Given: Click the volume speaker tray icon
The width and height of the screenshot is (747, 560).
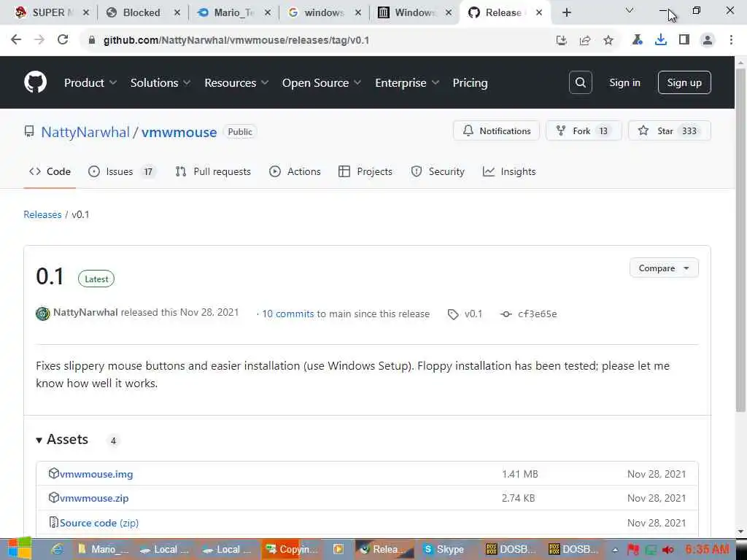Looking at the screenshot, I should tap(667, 550).
